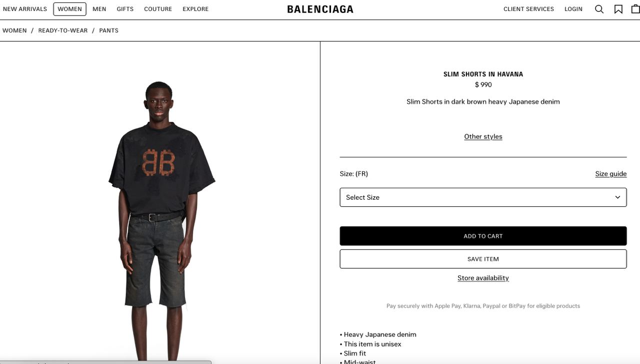The image size is (640, 364).
Task: Open the Size guide link
Action: [610, 174]
